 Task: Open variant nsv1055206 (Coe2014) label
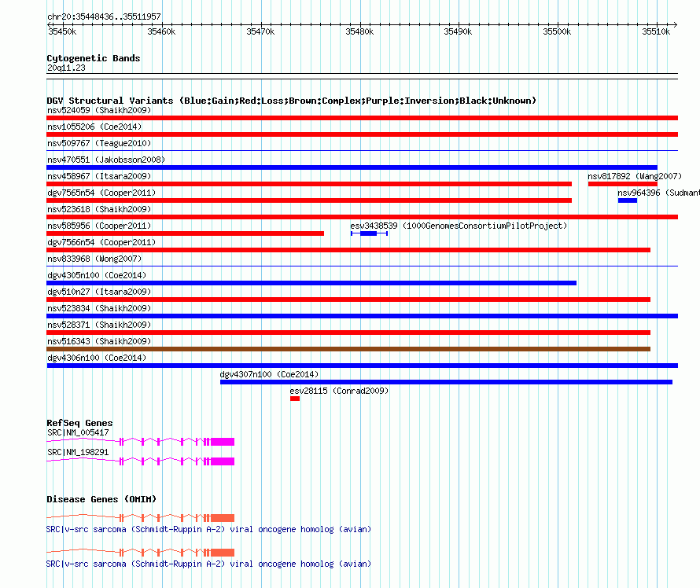(x=94, y=127)
